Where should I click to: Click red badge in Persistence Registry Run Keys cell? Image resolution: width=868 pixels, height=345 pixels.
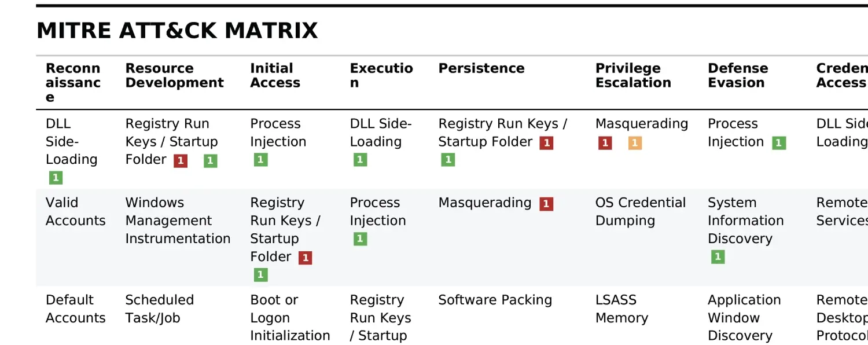click(x=546, y=142)
